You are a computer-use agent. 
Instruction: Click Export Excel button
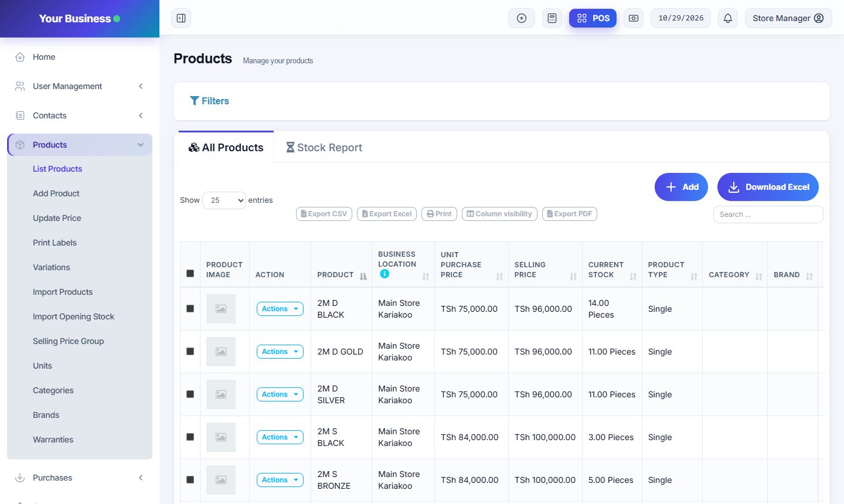387,214
